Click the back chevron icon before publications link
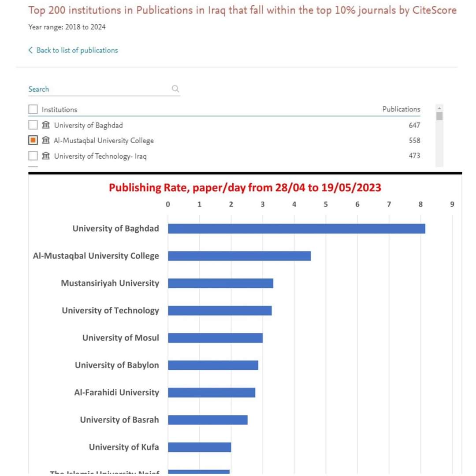Image resolution: width=476 pixels, height=476 pixels. click(x=30, y=50)
